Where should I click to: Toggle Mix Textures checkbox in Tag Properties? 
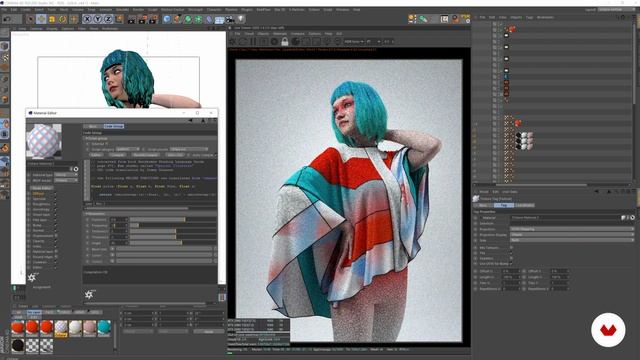[x=511, y=247]
